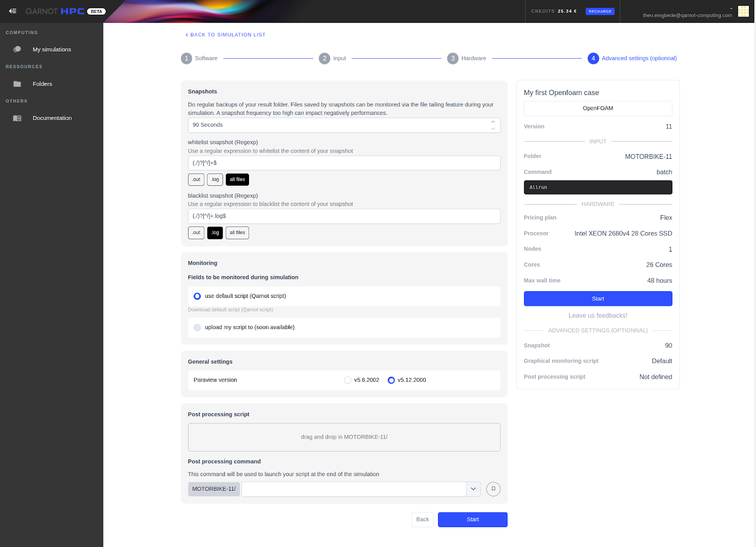Image resolution: width=756 pixels, height=547 pixels.
Task: Click Start button in summary panel
Action: coord(598,299)
